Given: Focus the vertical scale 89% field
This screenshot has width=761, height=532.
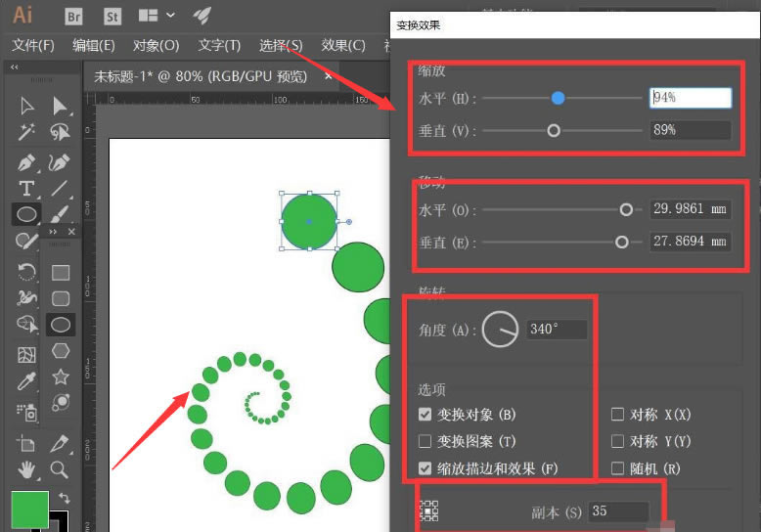Looking at the screenshot, I should (691, 130).
